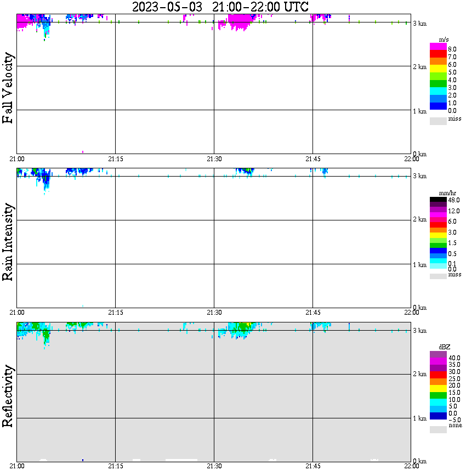Pick the purple 12.0 swatch in mm/hr legend

[x=438, y=209]
